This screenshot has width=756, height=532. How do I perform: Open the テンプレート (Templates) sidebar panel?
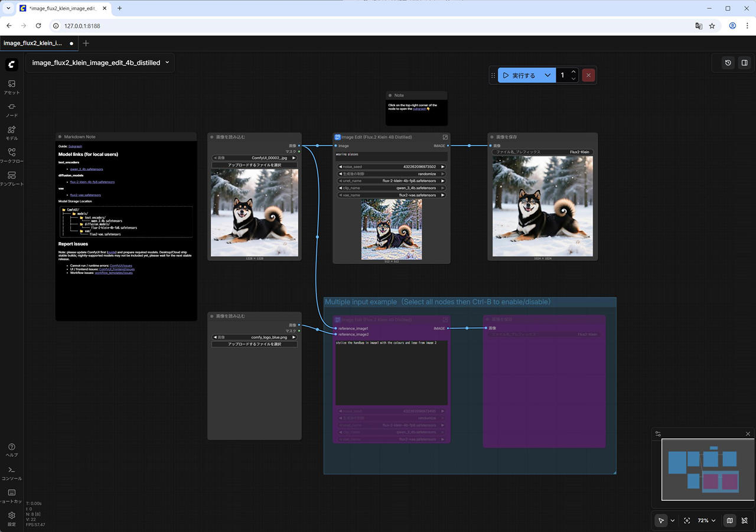pos(12,178)
